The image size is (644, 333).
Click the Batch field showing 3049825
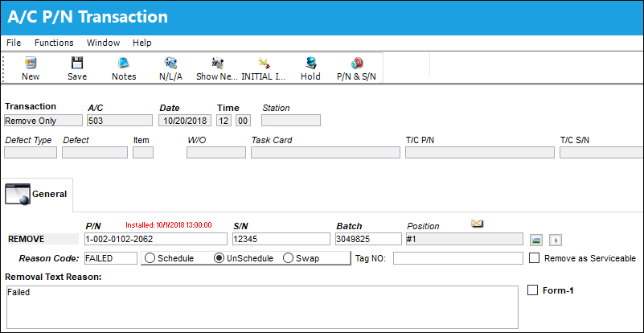click(368, 239)
